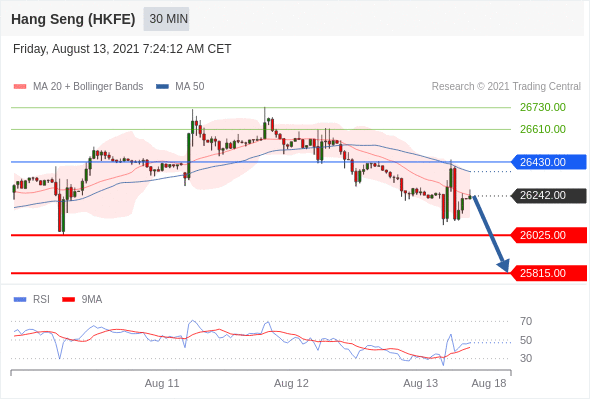Click the Hang Seng (HKFE) title
This screenshot has width=590, height=400.
[x=73, y=19]
